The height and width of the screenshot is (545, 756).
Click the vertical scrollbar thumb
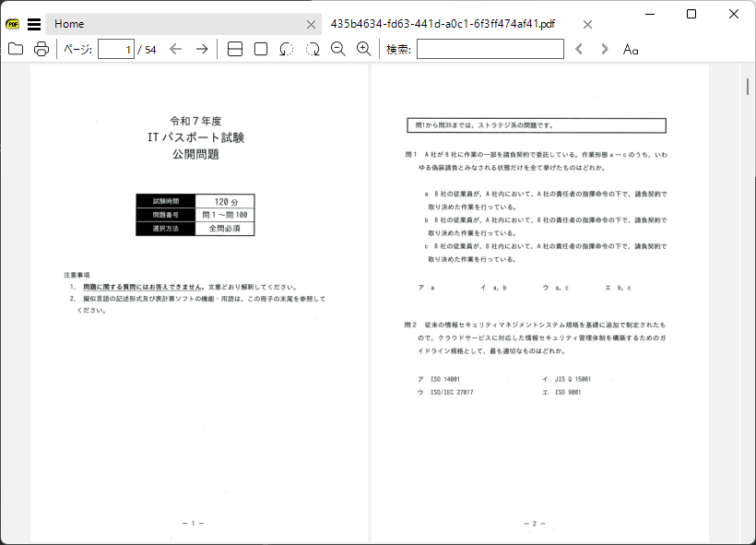748,87
